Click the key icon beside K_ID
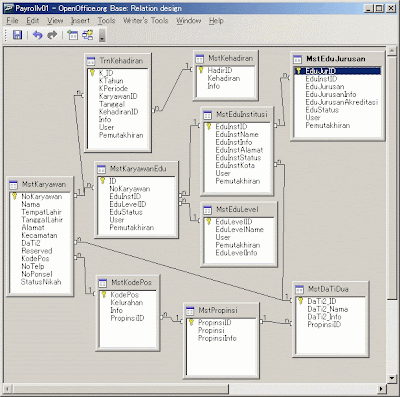The width and height of the screenshot is (400, 397). click(x=93, y=73)
